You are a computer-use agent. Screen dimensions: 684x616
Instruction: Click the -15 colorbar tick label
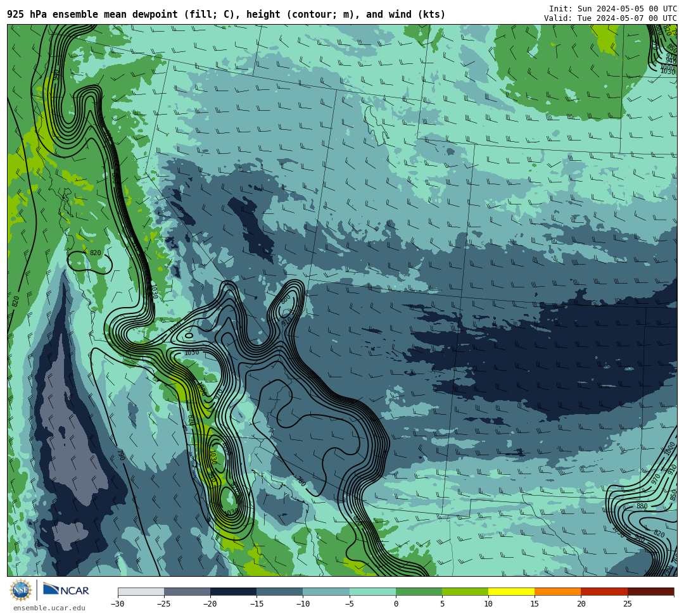click(256, 604)
